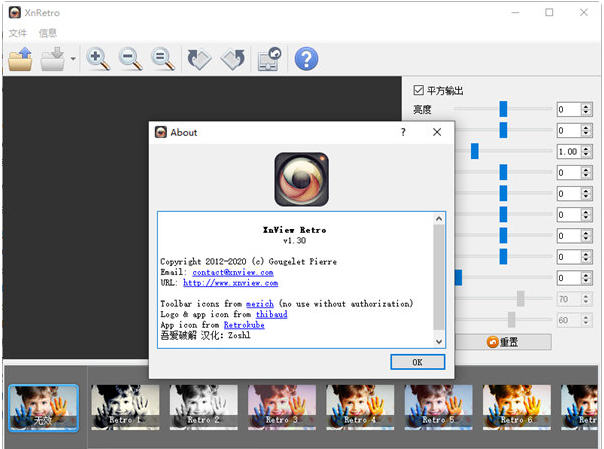Open the contact@xnview.com email link
Viewport: 604px width, 449px height.
pos(232,272)
